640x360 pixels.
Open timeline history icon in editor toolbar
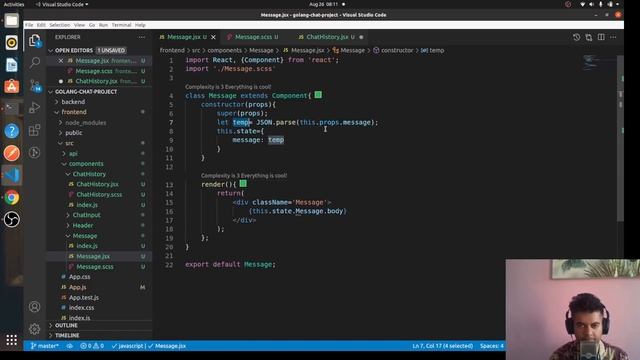pos(576,37)
